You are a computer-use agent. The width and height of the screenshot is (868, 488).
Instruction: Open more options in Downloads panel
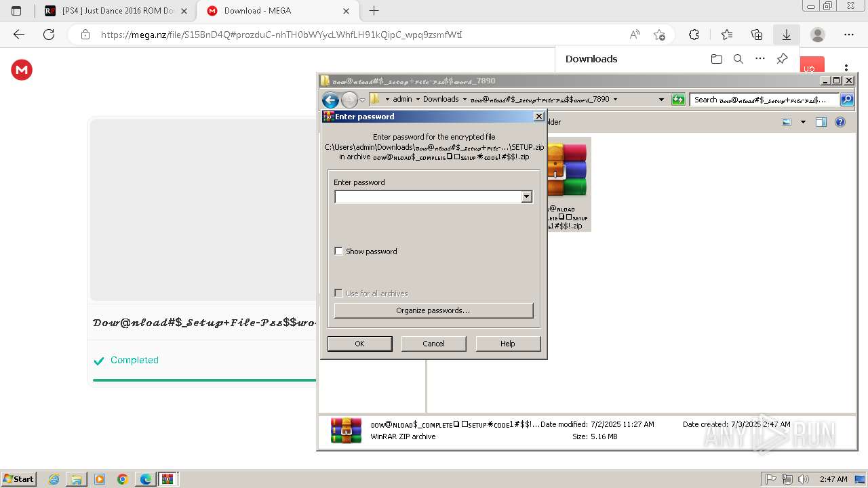(x=760, y=59)
